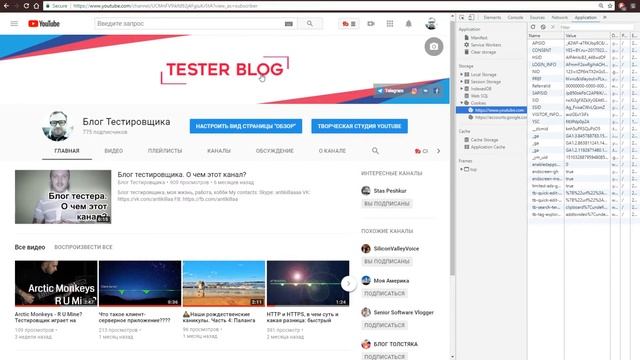
Task: Open the upload video camera icon
Action: pos(371,24)
